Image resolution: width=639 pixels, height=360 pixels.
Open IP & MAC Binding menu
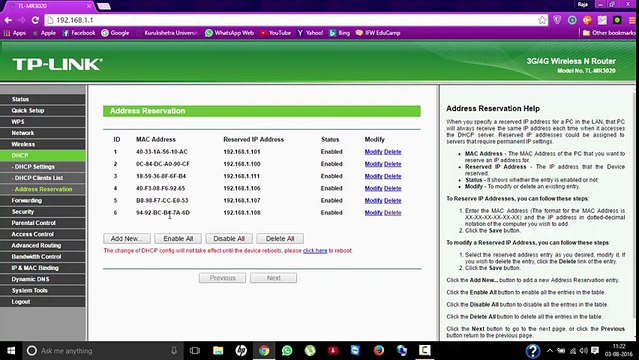(x=43, y=268)
